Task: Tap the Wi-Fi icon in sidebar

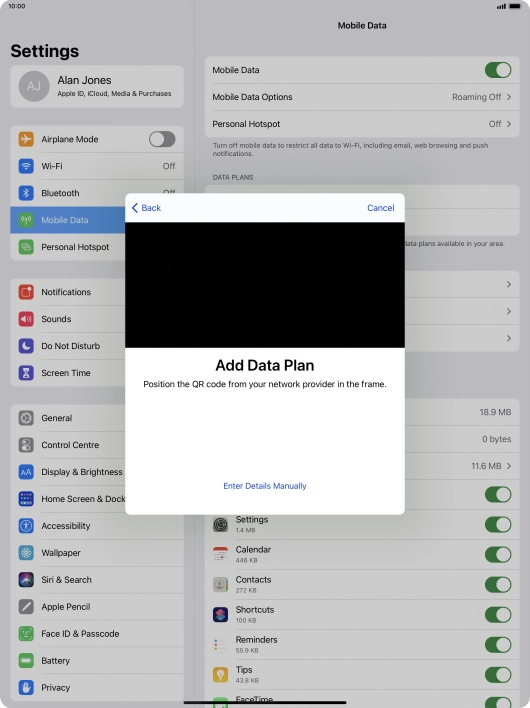Action: coord(26,166)
